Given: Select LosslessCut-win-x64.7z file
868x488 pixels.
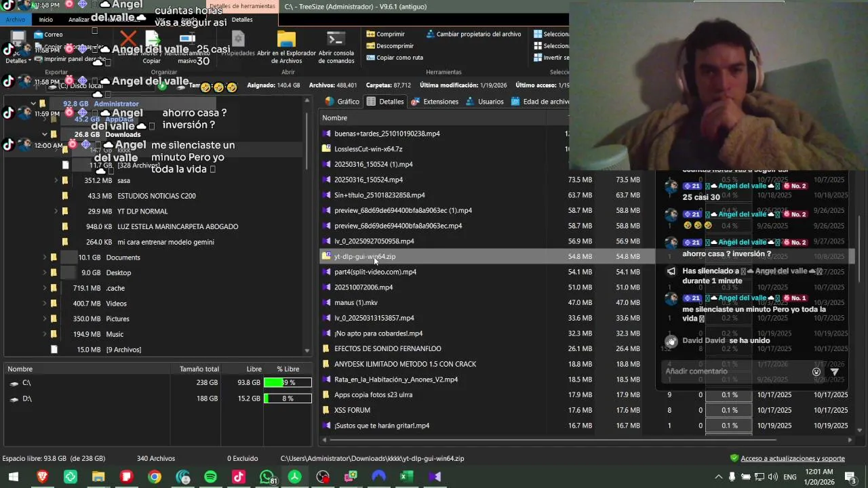Looking at the screenshot, I should (368, 149).
